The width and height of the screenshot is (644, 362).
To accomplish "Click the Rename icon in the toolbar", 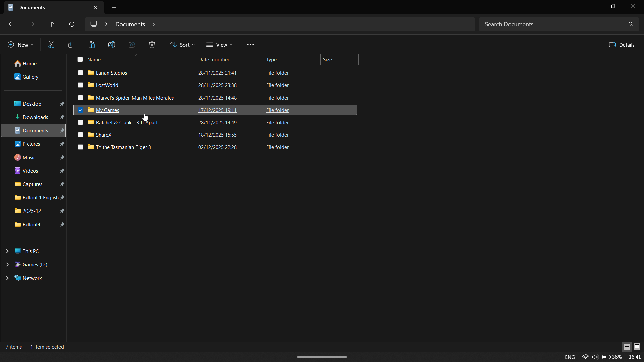I will click(112, 45).
